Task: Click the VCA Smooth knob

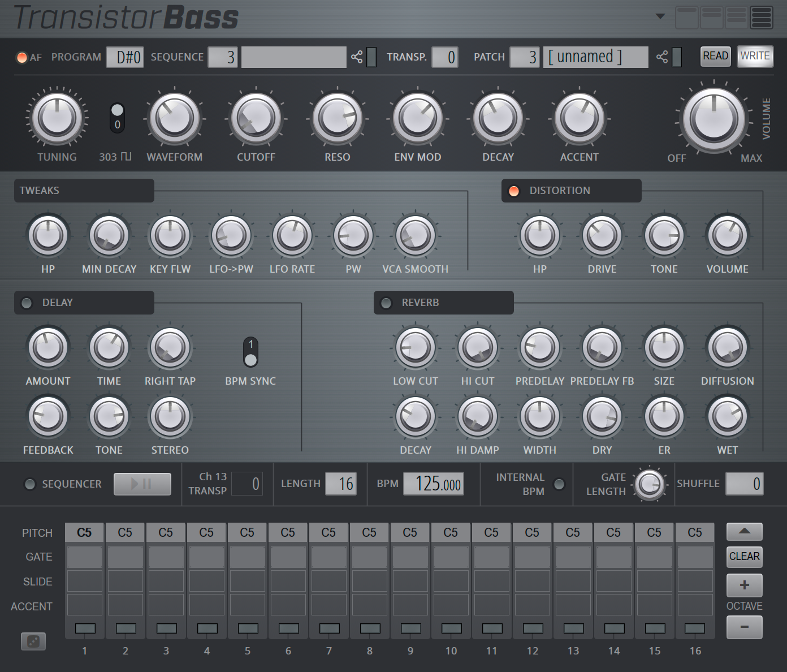Action: pyautogui.click(x=416, y=235)
